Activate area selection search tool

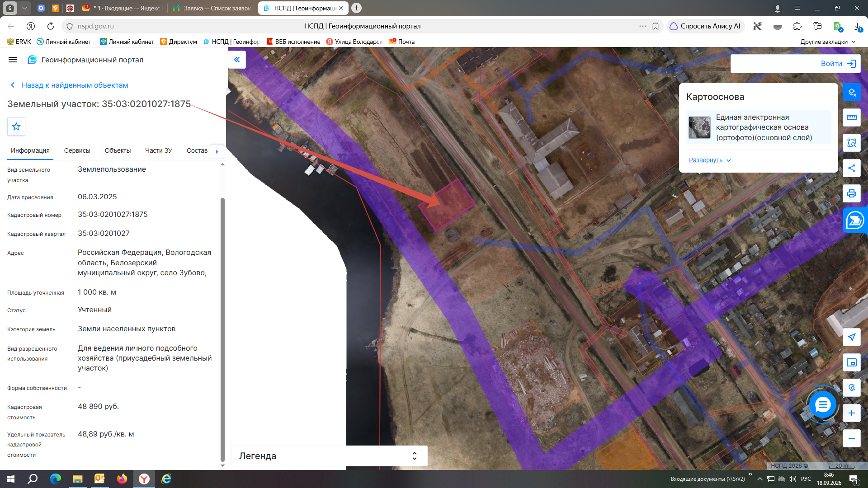point(852,143)
